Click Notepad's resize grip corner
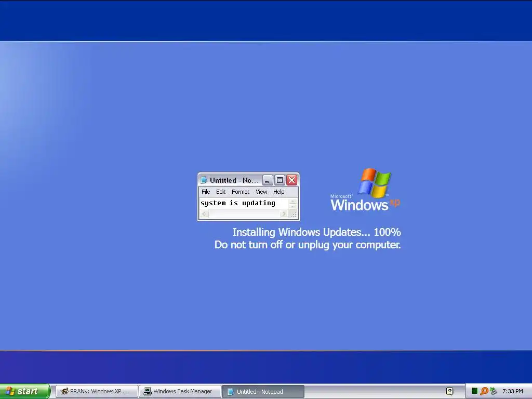This screenshot has height=399, width=532. point(294,214)
